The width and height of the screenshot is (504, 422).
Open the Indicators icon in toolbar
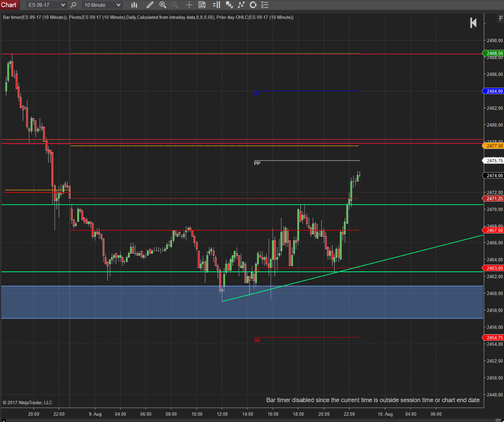tap(241, 5)
